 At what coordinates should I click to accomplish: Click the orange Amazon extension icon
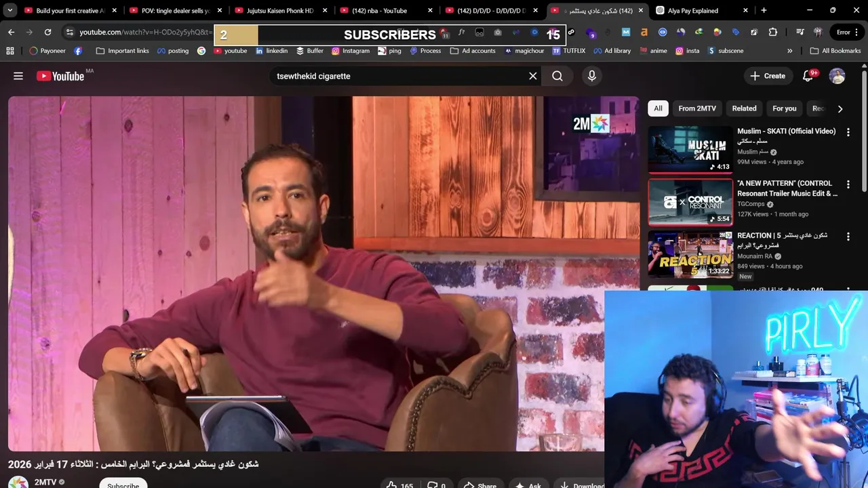click(644, 32)
